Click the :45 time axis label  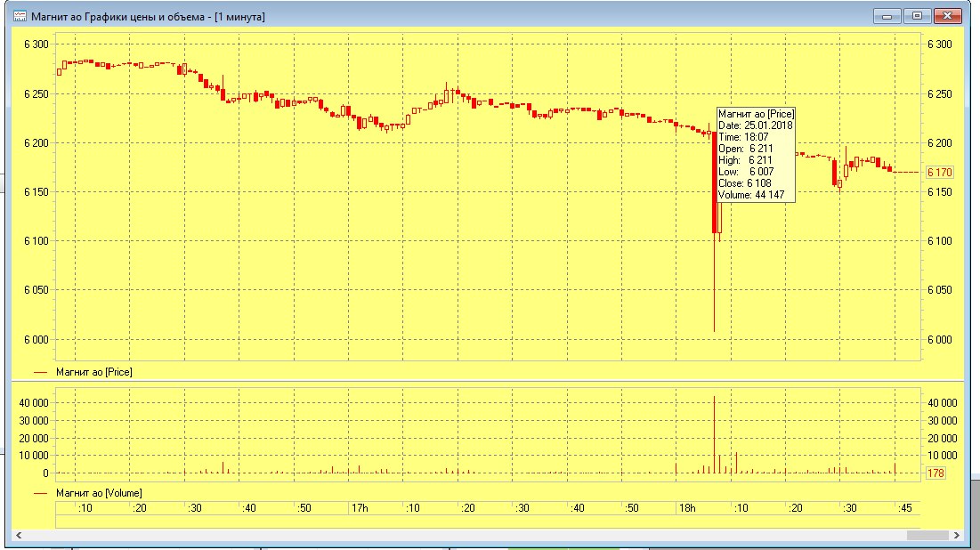point(905,508)
